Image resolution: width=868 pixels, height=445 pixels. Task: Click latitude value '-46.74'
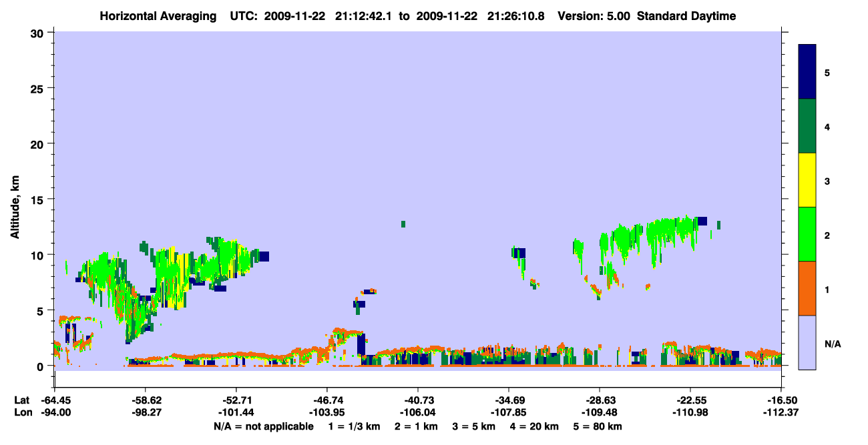coord(327,400)
